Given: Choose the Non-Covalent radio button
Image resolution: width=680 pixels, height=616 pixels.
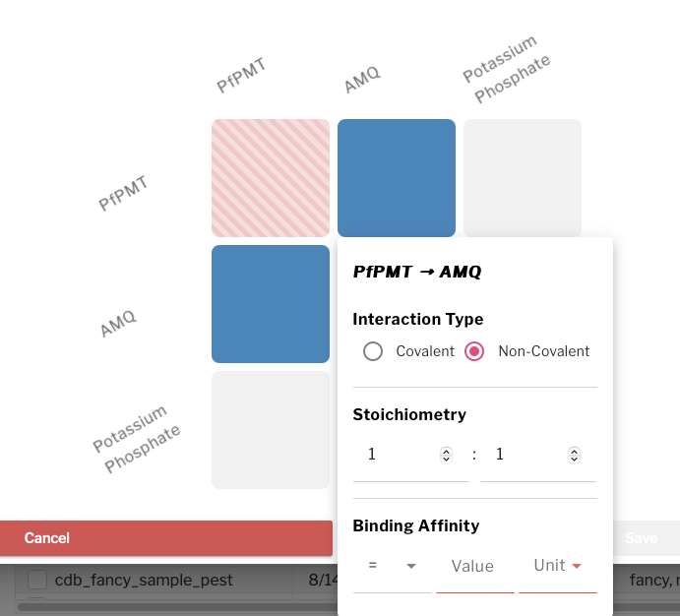Looking at the screenshot, I should pyautogui.click(x=475, y=351).
